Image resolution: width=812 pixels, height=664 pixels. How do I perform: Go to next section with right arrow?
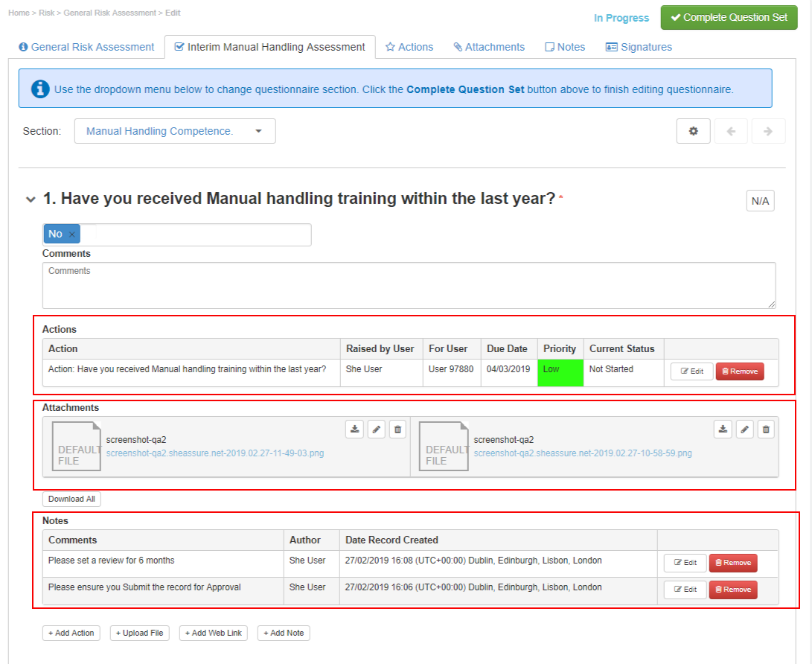[768, 131]
